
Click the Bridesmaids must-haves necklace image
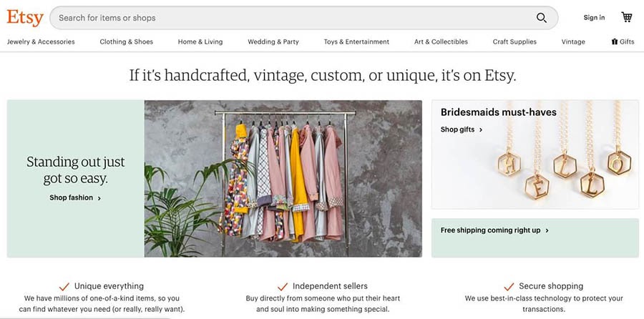pos(535,154)
